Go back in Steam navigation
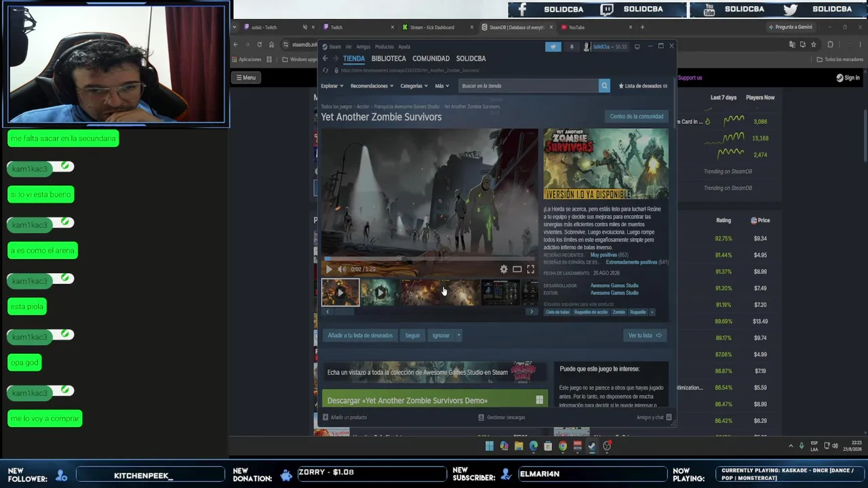The width and height of the screenshot is (868, 488). tap(325, 58)
